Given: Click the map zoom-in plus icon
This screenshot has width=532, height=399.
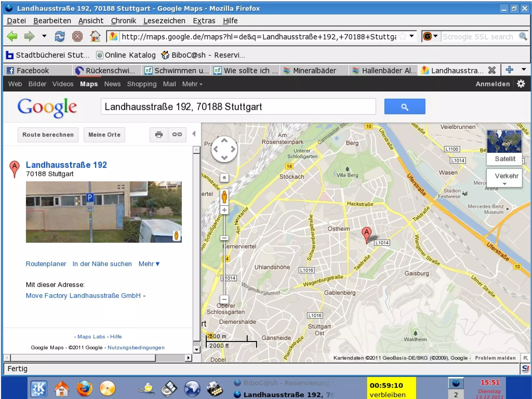Looking at the screenshot, I should coord(224,210).
